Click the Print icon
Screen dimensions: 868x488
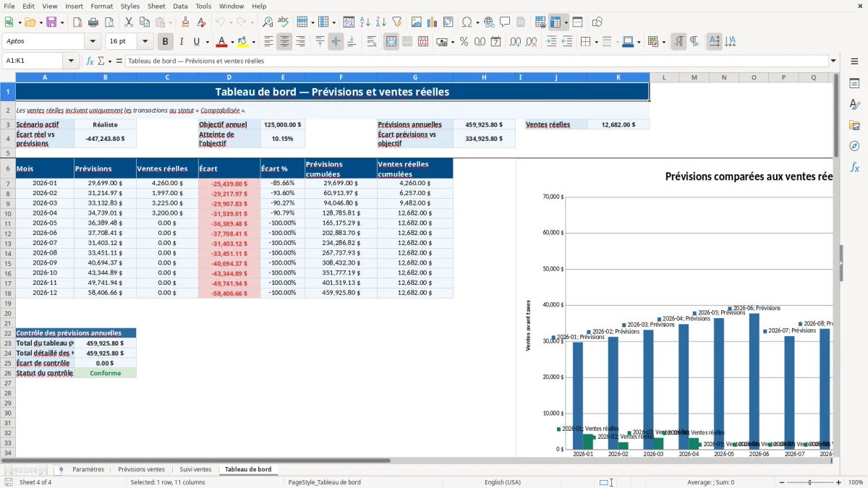[93, 22]
